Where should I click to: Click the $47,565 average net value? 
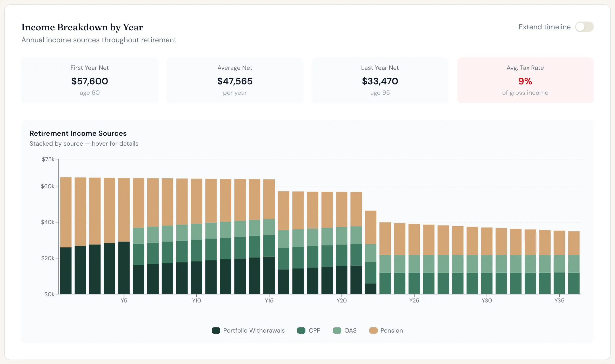point(235,81)
